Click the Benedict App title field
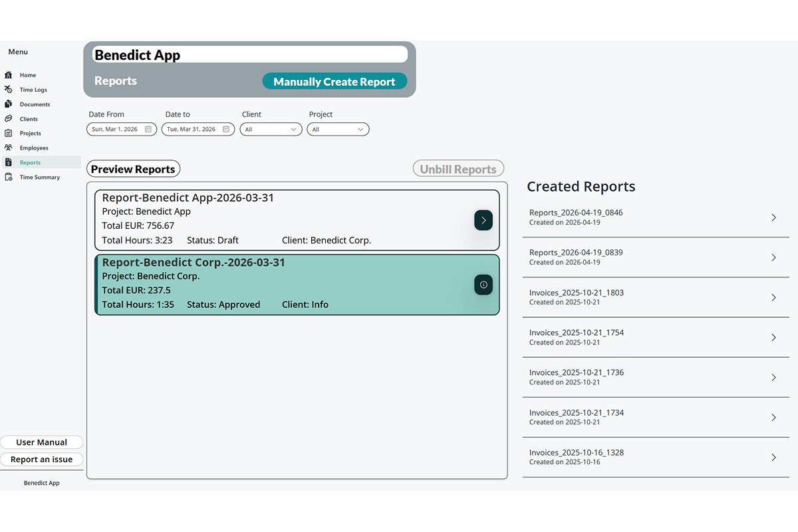This screenshot has width=798, height=532. point(249,55)
